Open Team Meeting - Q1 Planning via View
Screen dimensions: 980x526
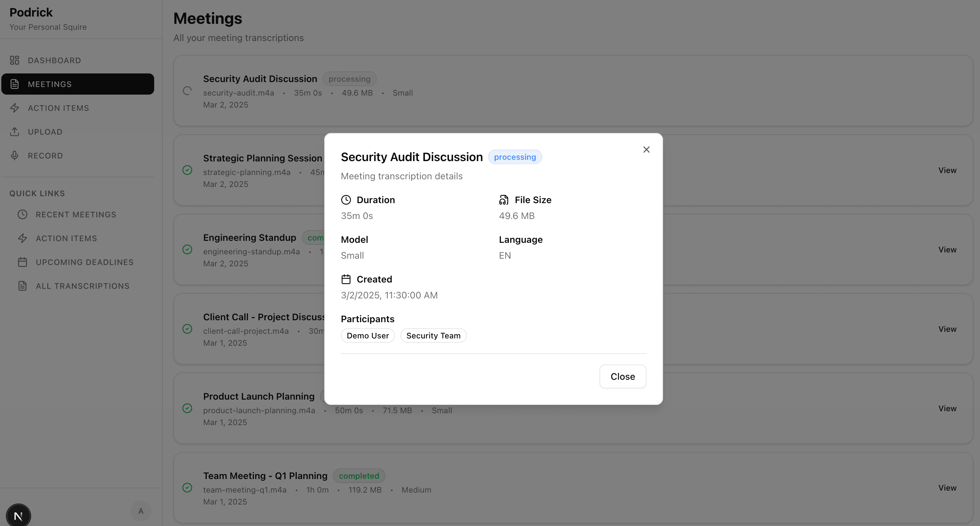click(x=947, y=488)
